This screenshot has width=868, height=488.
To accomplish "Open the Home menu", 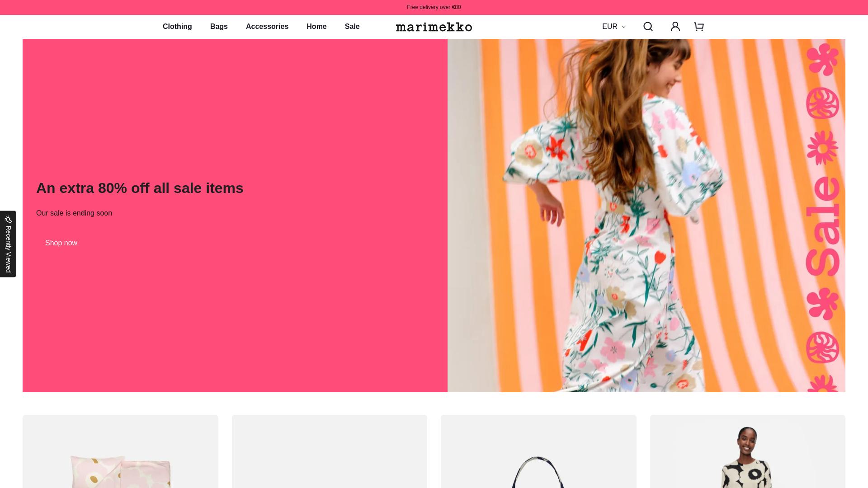I will click(316, 27).
